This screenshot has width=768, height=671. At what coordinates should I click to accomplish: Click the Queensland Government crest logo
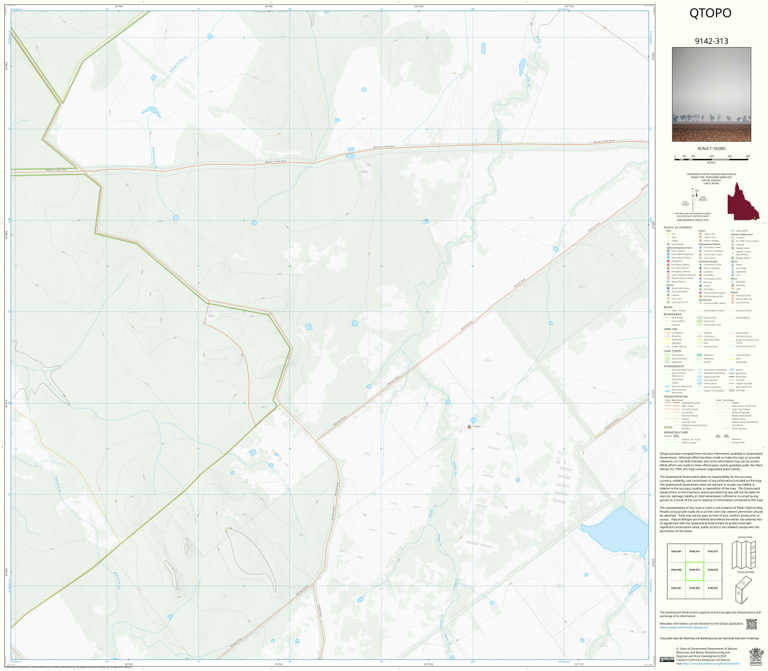tap(755, 655)
